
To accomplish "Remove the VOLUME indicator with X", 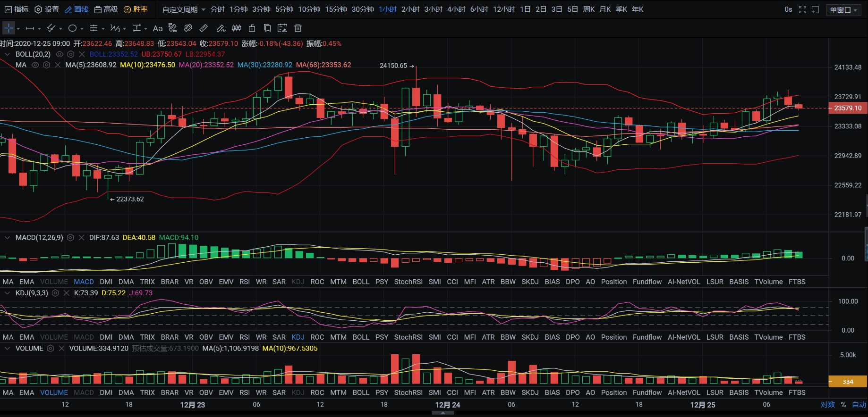I will 61,349.
